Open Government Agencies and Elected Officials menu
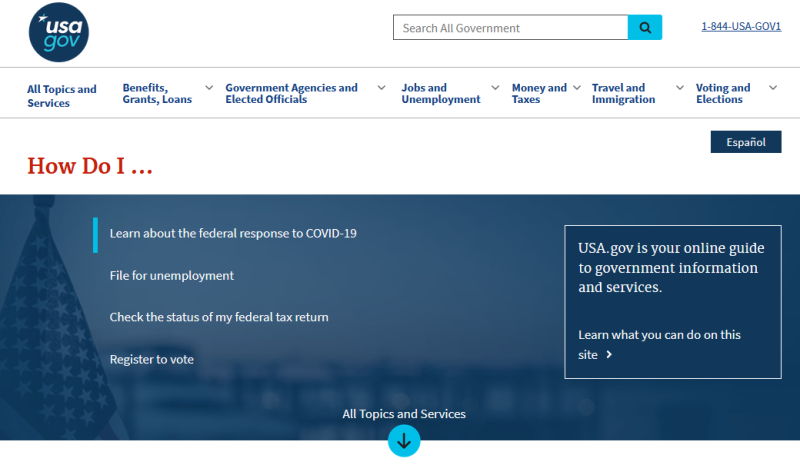 291,93
